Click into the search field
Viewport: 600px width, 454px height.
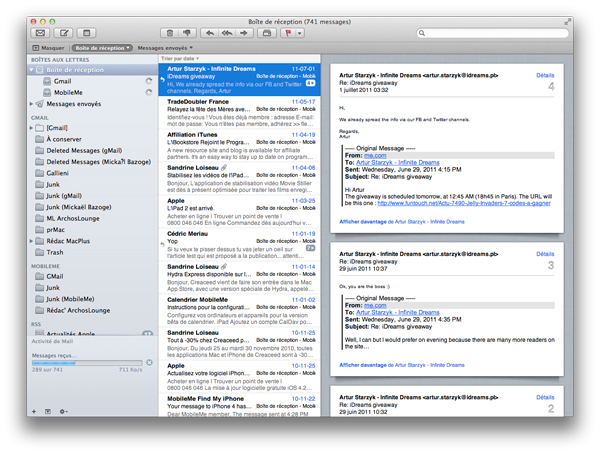click(492, 33)
